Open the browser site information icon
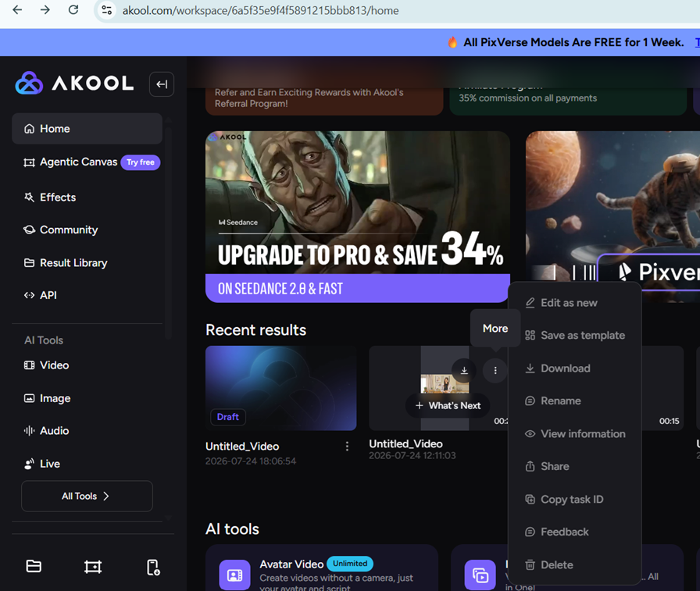This screenshot has height=591, width=700. click(106, 10)
